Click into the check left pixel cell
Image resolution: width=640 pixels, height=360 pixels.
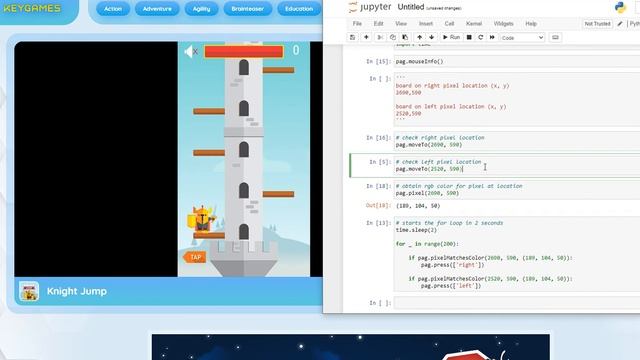[x=517, y=165]
